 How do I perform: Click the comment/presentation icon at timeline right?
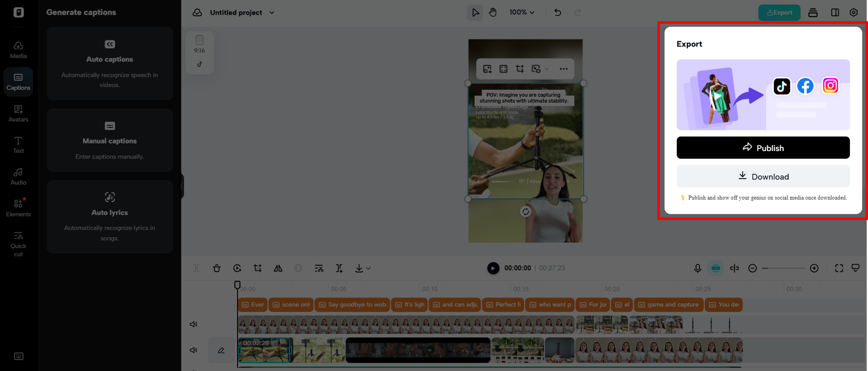(855, 268)
